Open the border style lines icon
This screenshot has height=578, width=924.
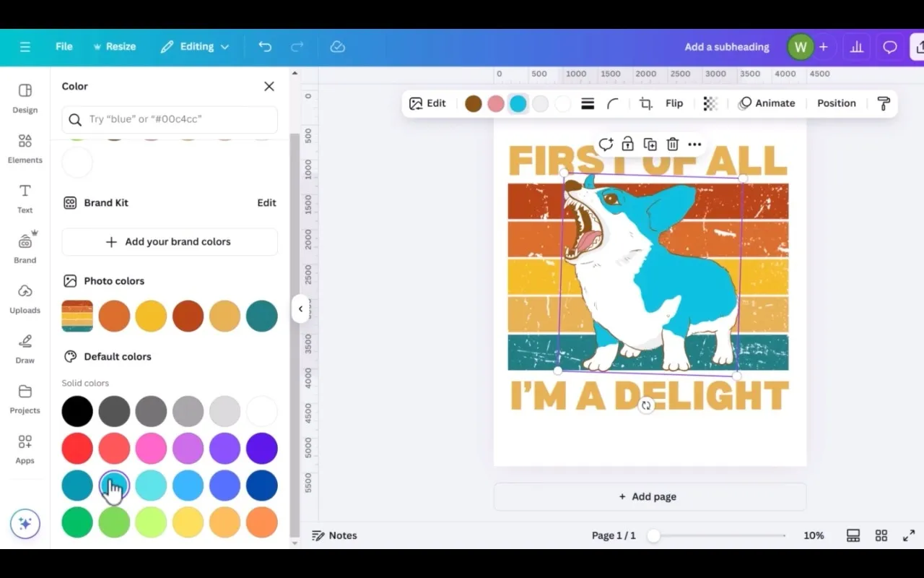[588, 103]
